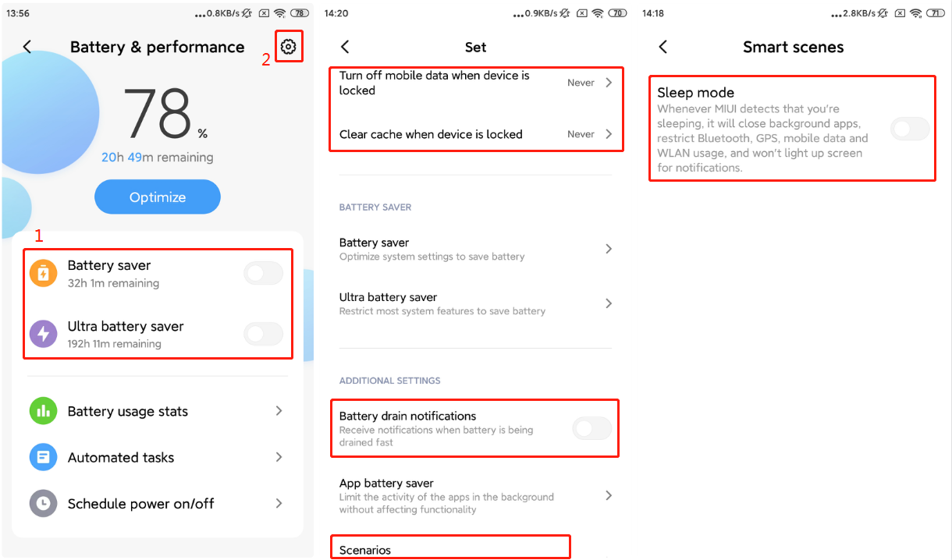
Task: Tap back arrow on Battery & performance screen
Action: click(x=27, y=47)
